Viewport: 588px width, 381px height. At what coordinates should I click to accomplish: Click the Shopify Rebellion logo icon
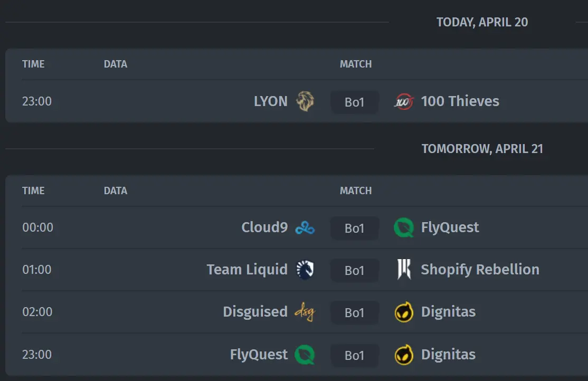404,269
